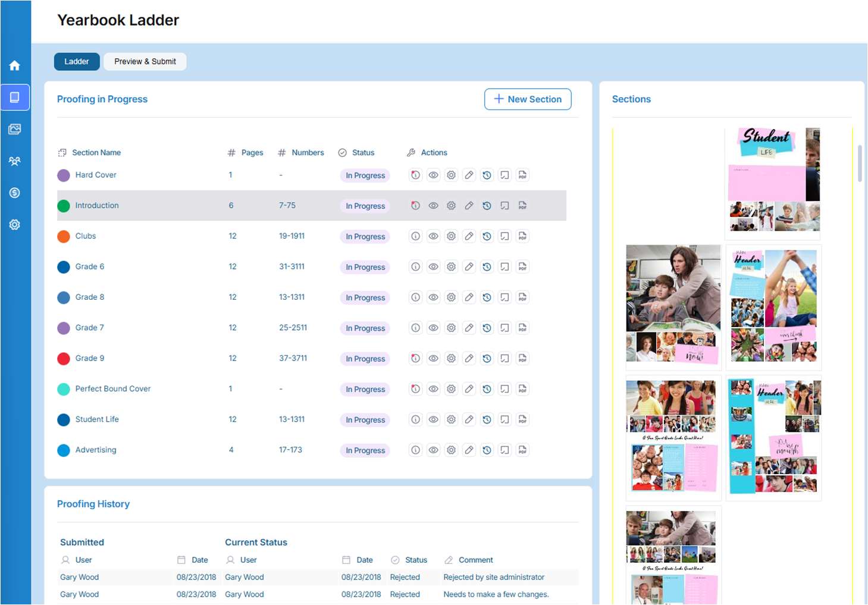This screenshot has height=605, width=868.
Task: Export PDF for Advertising row
Action: [522, 450]
